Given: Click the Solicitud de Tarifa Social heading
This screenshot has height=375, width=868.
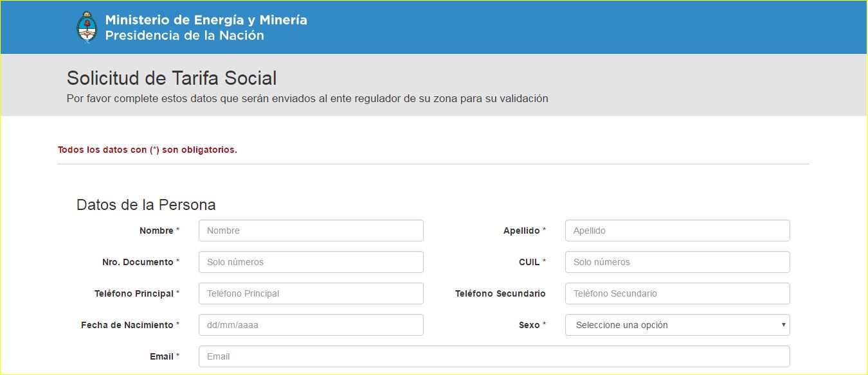Looking at the screenshot, I should click(172, 78).
